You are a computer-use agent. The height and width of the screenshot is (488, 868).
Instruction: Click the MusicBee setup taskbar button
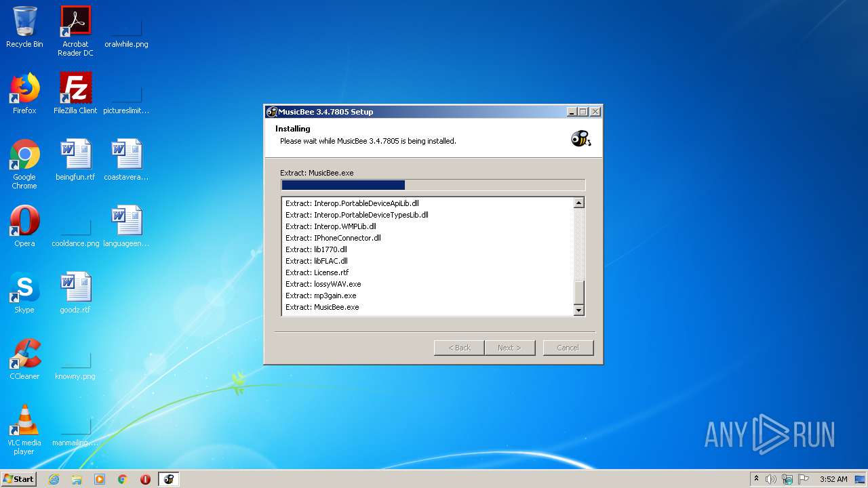coord(169,479)
